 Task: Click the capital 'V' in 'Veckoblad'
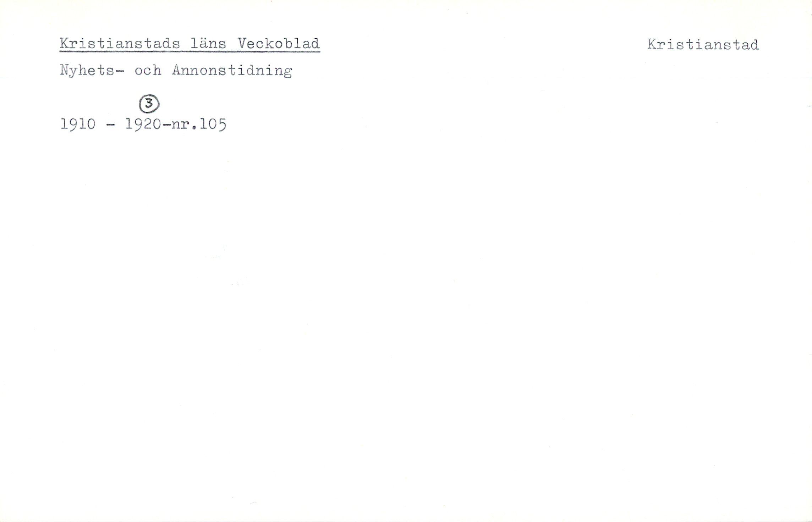pyautogui.click(x=242, y=43)
